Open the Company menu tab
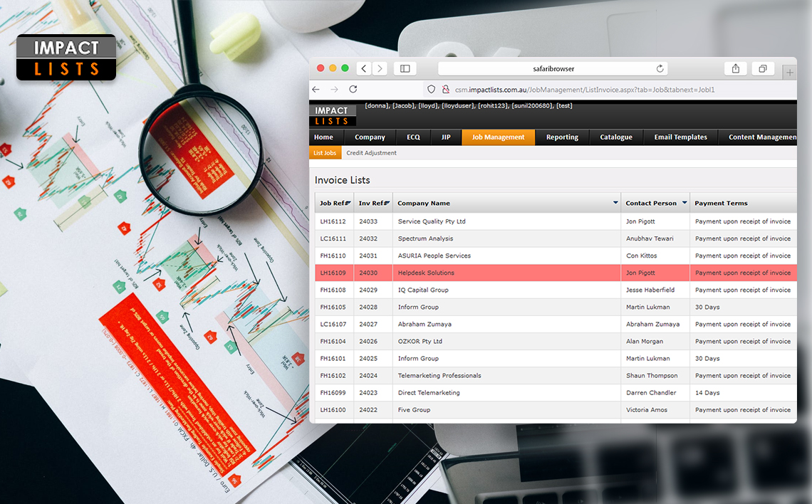The height and width of the screenshot is (504, 812). point(370,137)
